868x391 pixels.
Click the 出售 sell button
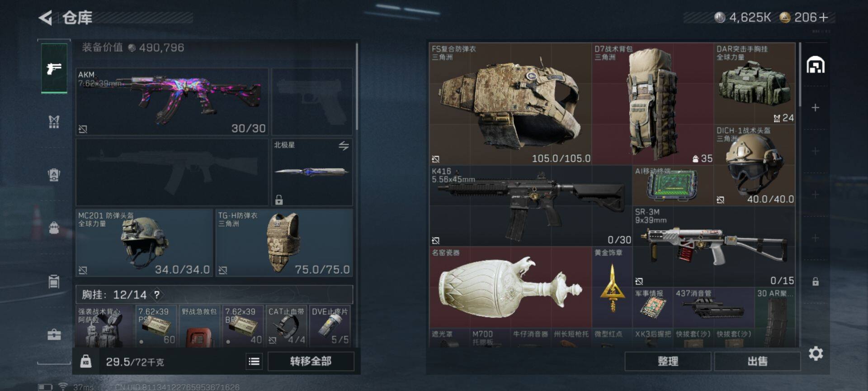757,361
